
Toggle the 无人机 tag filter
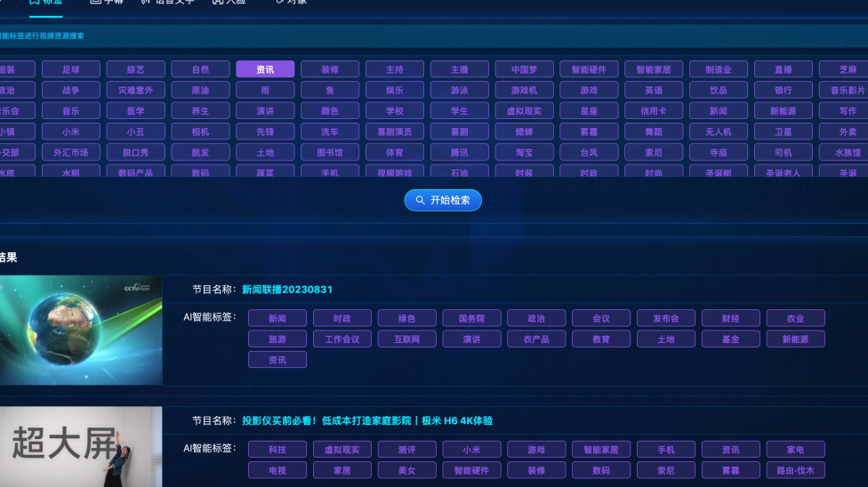[719, 132]
